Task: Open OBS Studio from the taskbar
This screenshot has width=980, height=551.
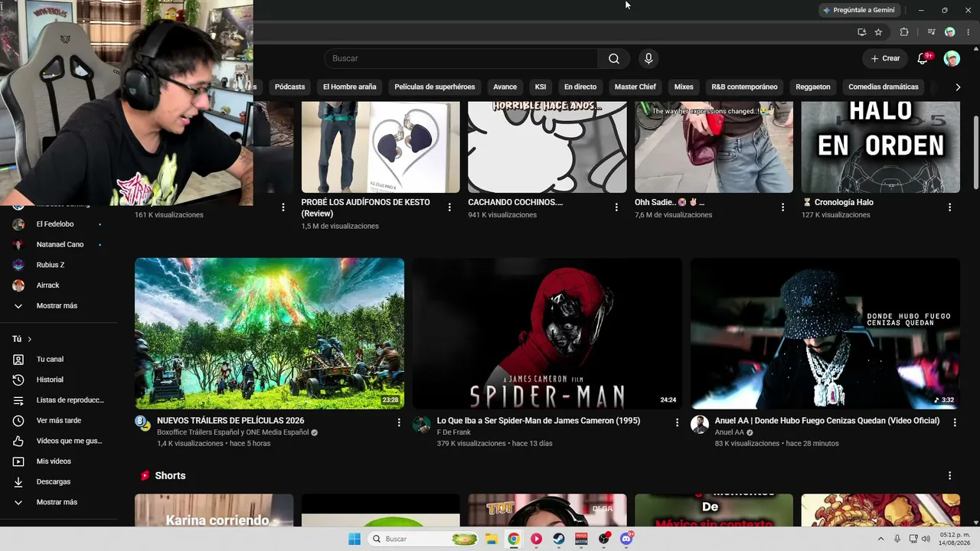Action: coord(604,539)
